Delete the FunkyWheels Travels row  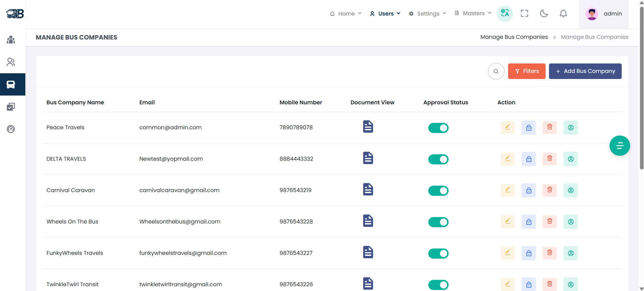click(x=550, y=253)
